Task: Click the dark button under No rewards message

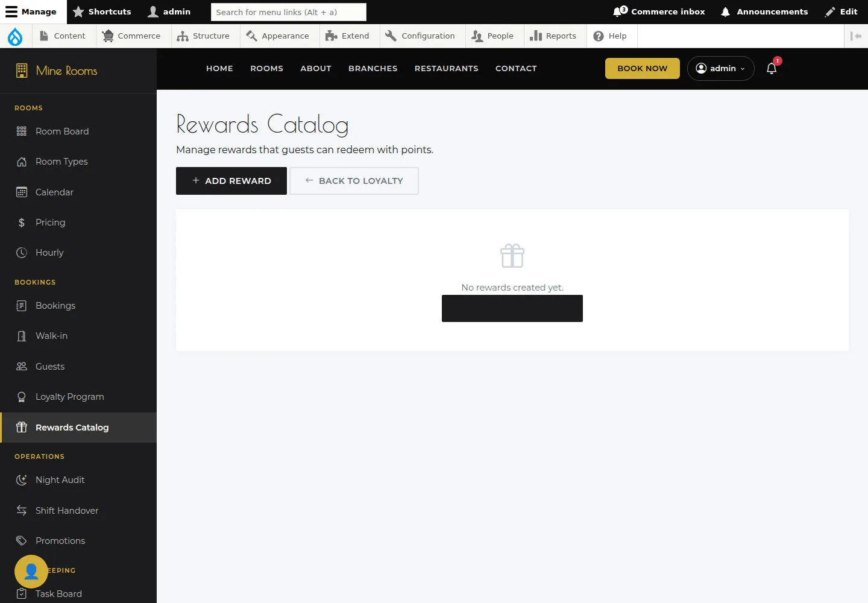Action: click(x=512, y=308)
